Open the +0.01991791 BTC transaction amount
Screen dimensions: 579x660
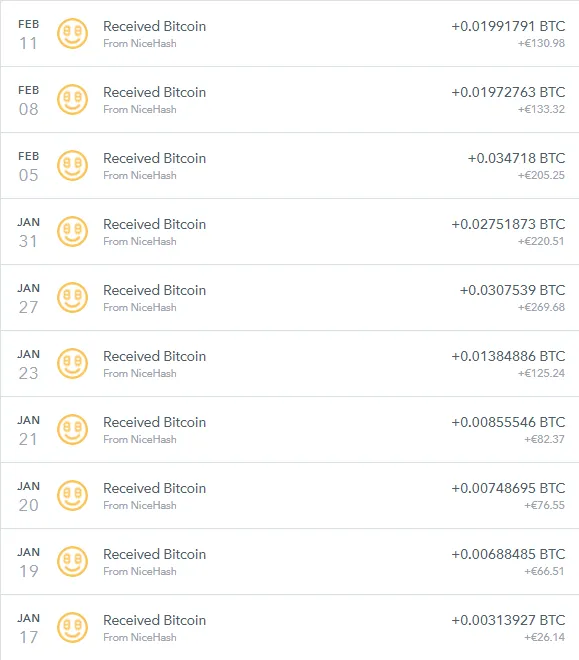click(x=508, y=26)
